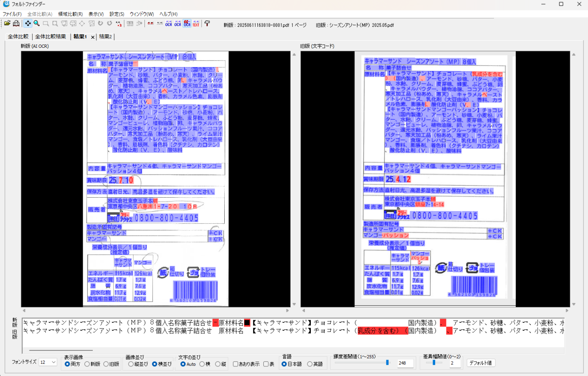
Task: Click the first red image compare icon
Action: (x=150, y=23)
